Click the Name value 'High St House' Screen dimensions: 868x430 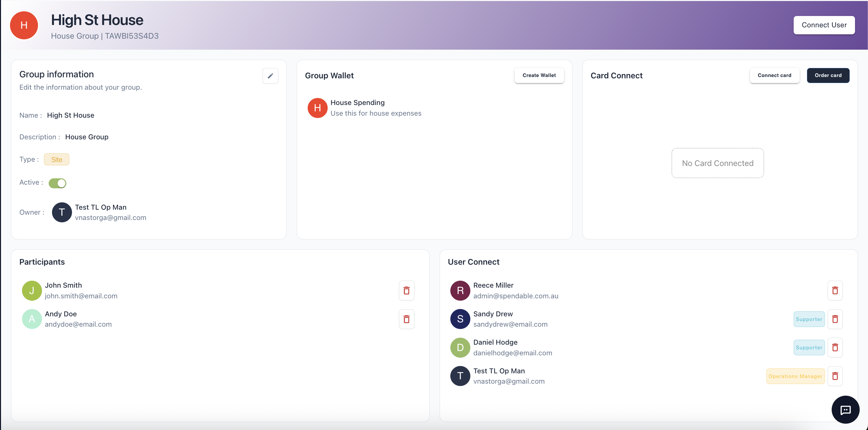[x=70, y=115]
